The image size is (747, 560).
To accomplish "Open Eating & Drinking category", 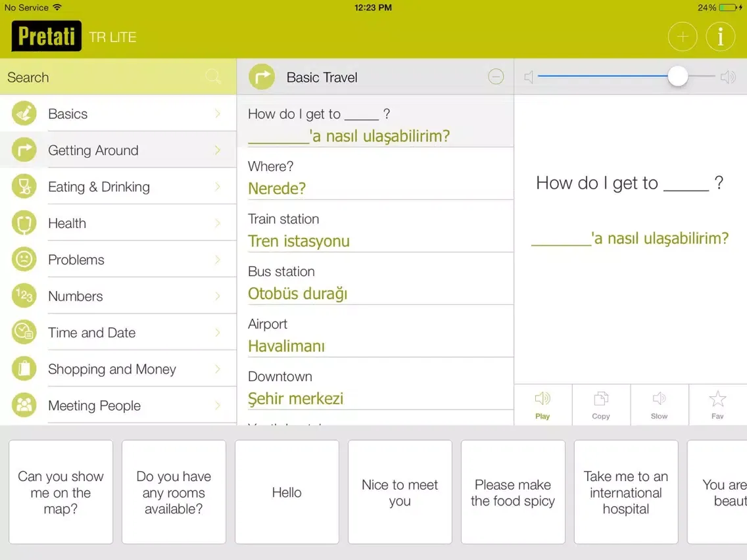I will pos(118,187).
